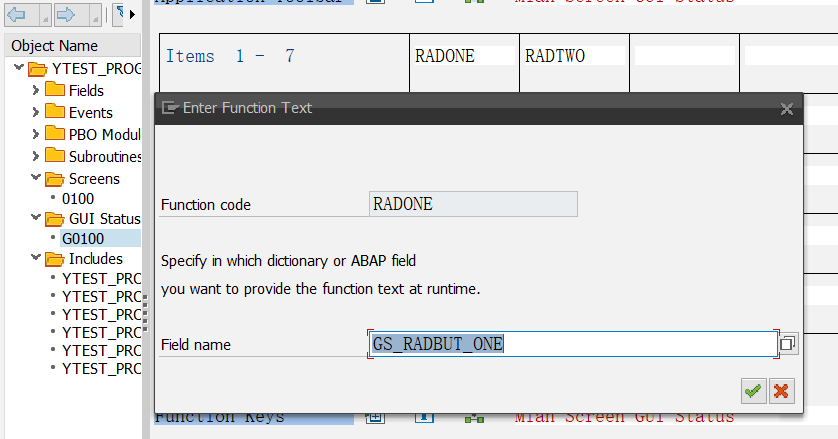Cancel dialog with the red X icon
The height and width of the screenshot is (439, 838).
pos(781,390)
